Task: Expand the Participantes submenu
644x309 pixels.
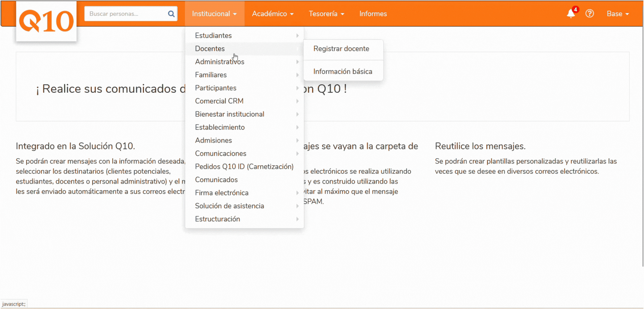Action: [245, 88]
